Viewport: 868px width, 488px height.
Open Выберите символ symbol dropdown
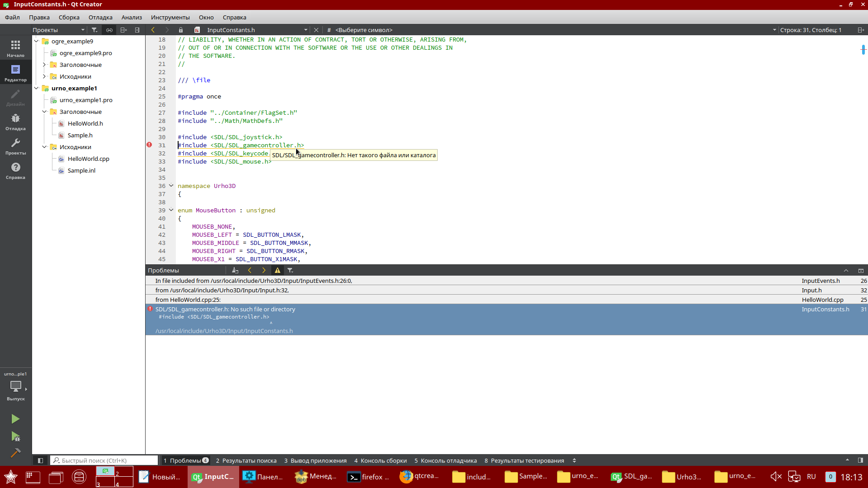click(x=556, y=30)
